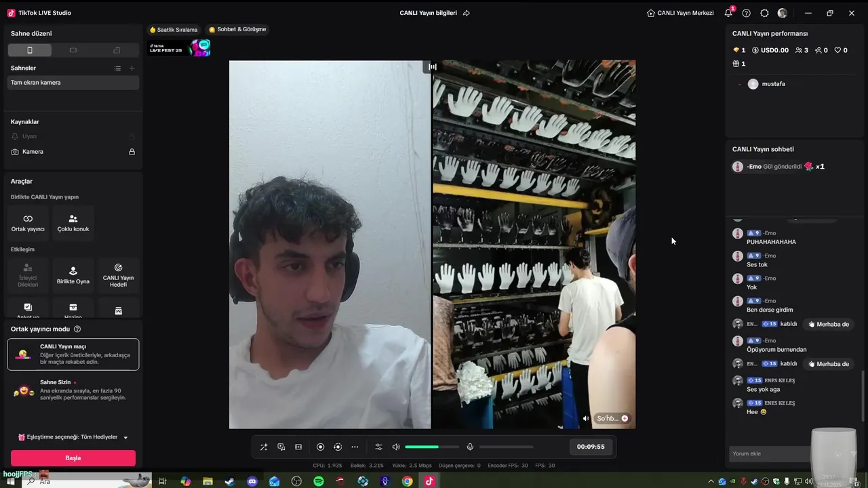
Task: Open the Çoklu konuk tool
Action: pos(73,223)
